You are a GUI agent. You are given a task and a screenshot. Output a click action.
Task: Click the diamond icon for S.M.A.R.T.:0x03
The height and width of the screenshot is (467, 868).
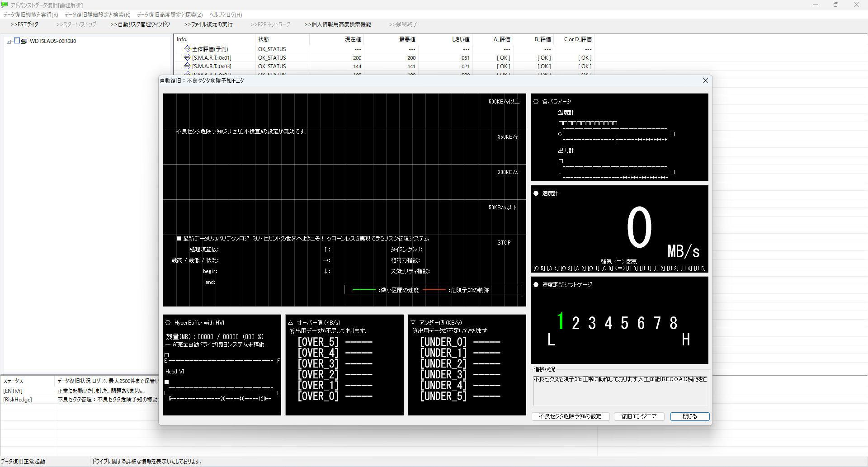(x=187, y=66)
